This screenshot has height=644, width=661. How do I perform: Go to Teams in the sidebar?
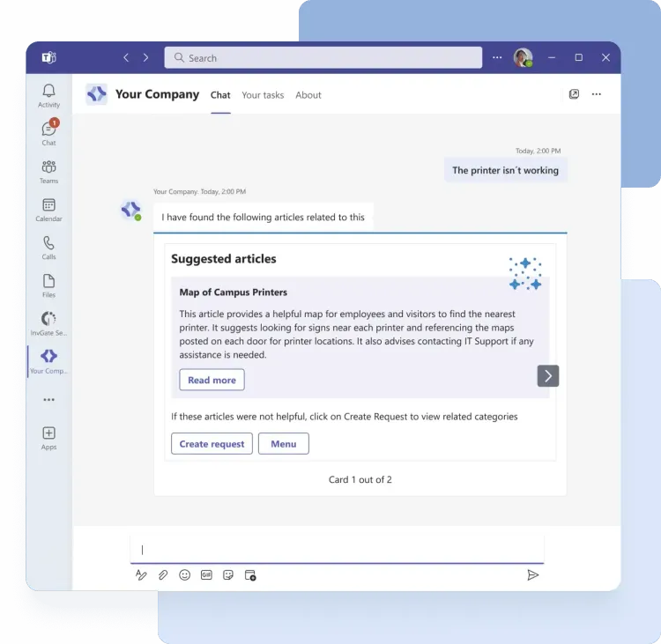point(48,171)
